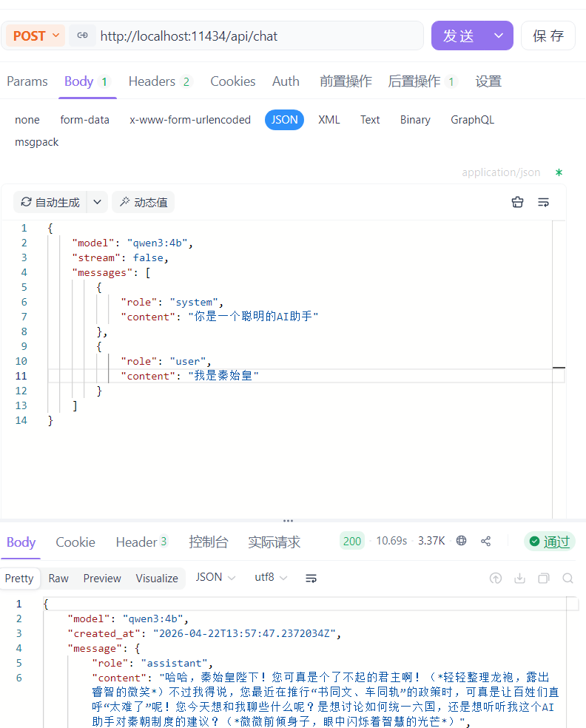Click the 通过 passed status badge

[x=550, y=542]
